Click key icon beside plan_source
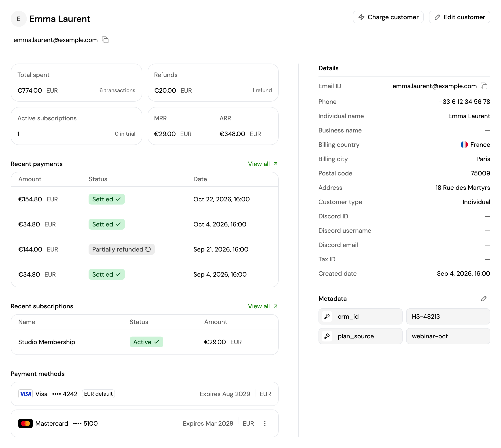The height and width of the screenshot is (448, 501). [327, 336]
